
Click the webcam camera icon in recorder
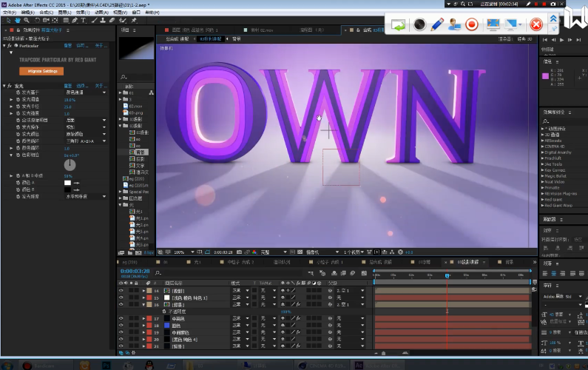(418, 24)
